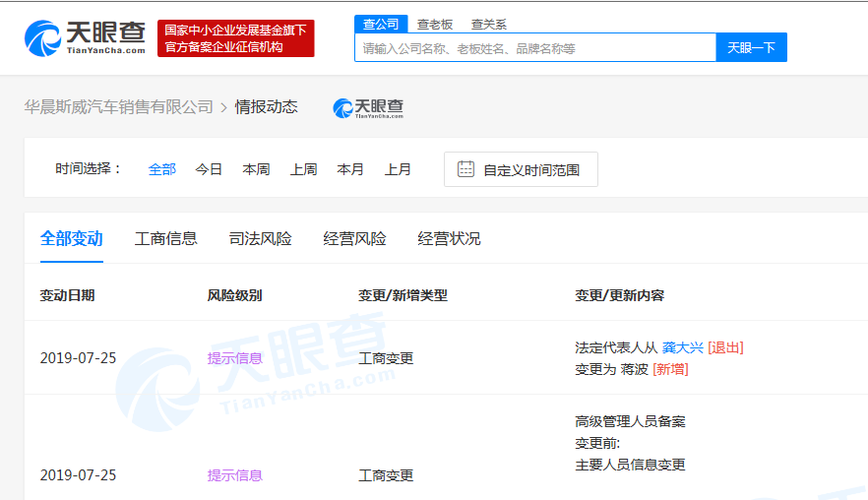Click the 变更前: text

click(597, 443)
